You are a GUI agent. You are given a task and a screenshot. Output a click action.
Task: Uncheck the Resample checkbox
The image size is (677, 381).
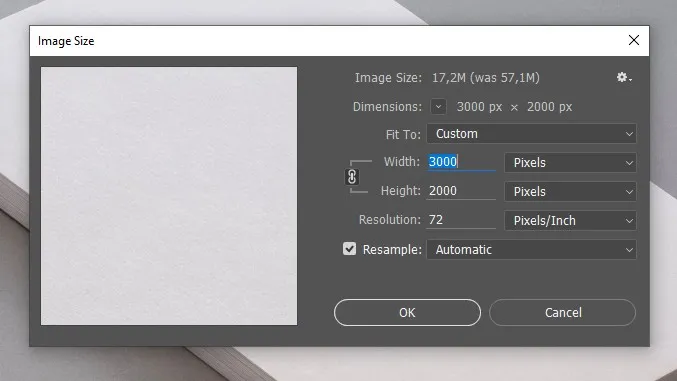coord(349,249)
